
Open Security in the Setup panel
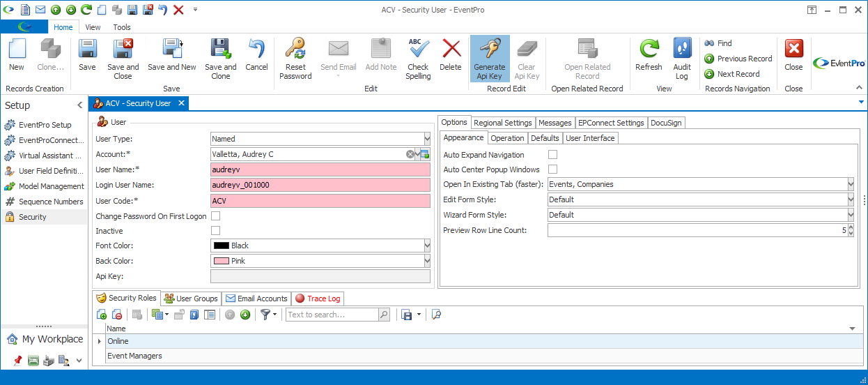[44, 217]
